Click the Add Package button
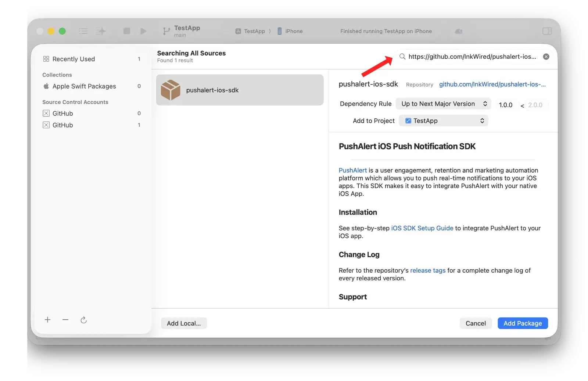The height and width of the screenshot is (381, 588). (522, 323)
